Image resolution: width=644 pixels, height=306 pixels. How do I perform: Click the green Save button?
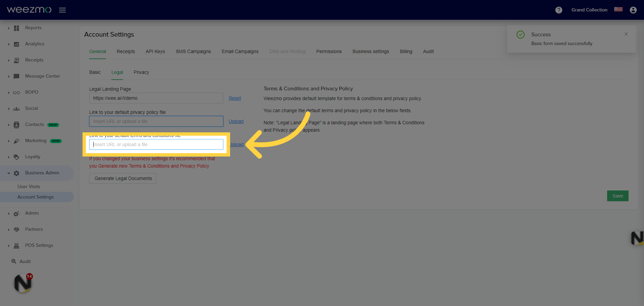(618, 196)
